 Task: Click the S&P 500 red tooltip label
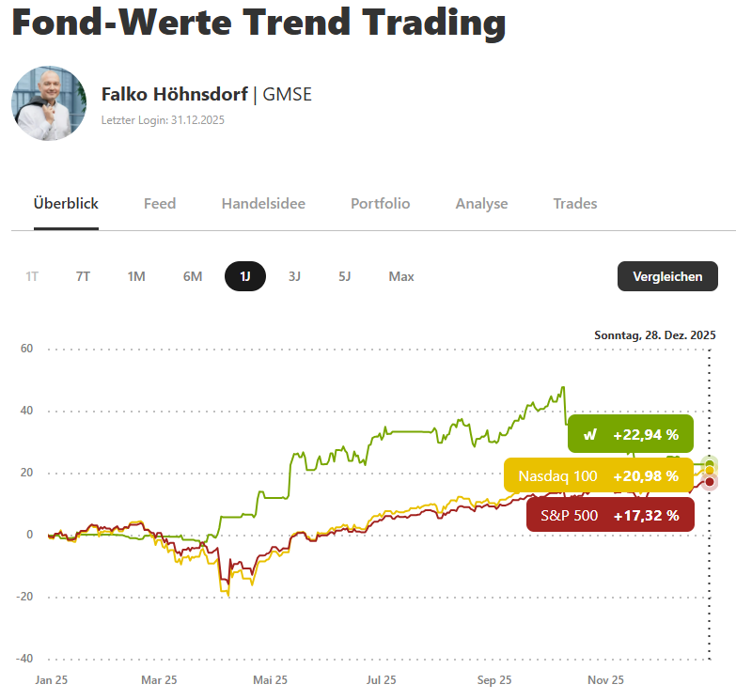click(569, 515)
